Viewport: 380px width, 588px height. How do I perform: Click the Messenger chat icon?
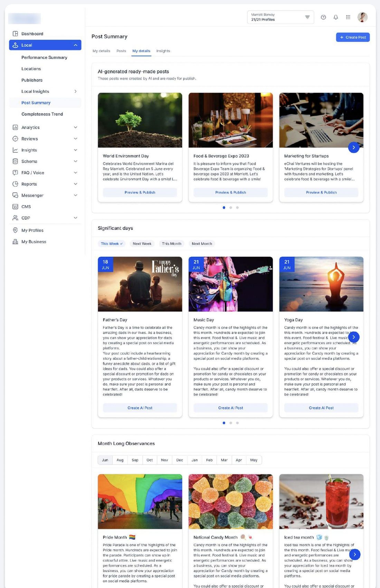click(15, 195)
